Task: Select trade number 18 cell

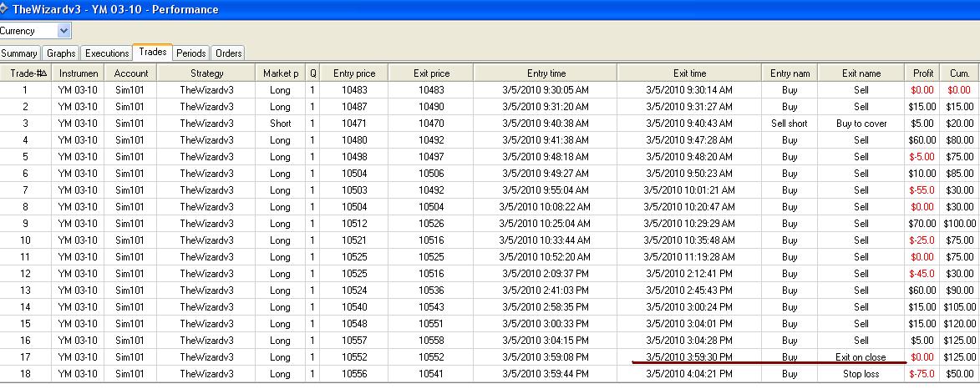Action: pyautogui.click(x=26, y=374)
